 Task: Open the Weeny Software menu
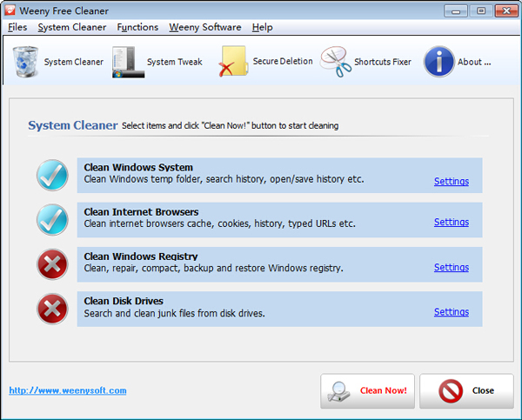click(x=205, y=27)
